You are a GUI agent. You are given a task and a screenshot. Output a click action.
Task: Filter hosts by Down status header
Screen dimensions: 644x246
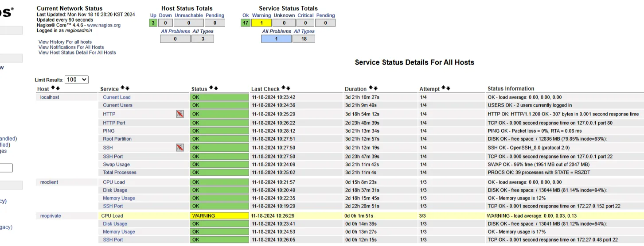(x=165, y=15)
